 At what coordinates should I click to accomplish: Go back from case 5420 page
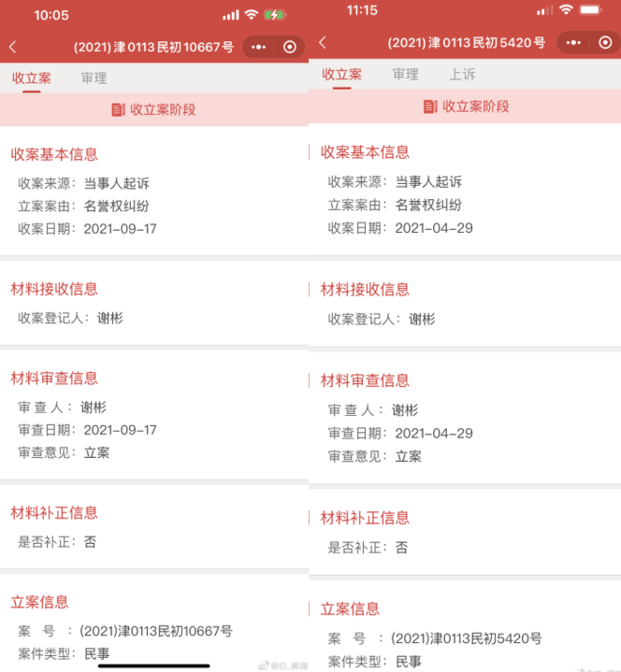[x=323, y=42]
